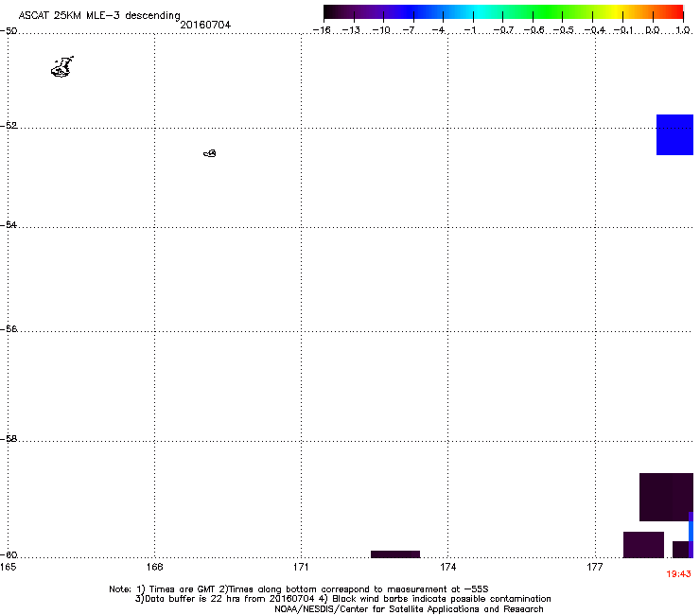
Task: Click the '1.0' color scale label
Action: click(683, 30)
